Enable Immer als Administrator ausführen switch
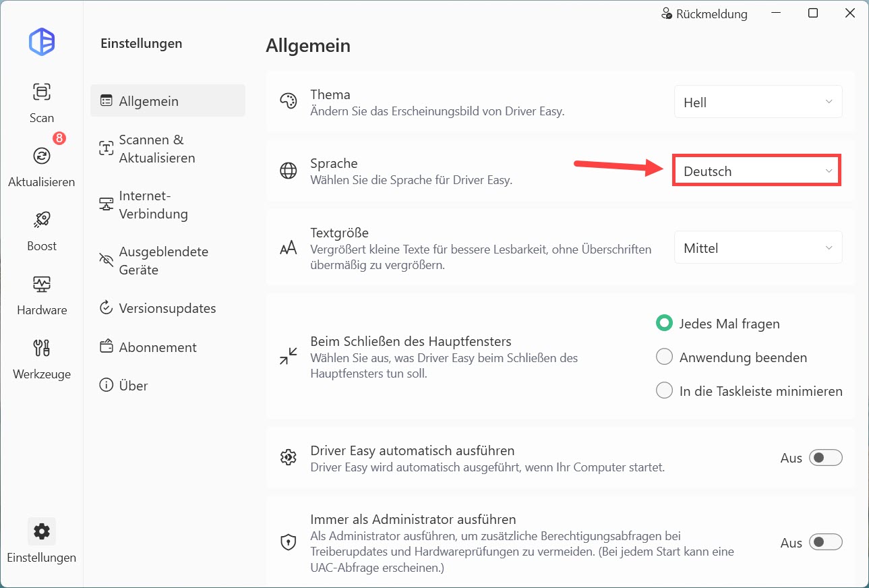Image resolution: width=869 pixels, height=588 pixels. coord(826,542)
